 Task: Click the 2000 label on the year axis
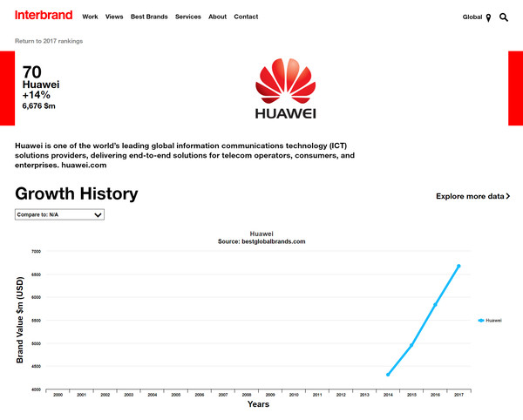pyautogui.click(x=58, y=395)
